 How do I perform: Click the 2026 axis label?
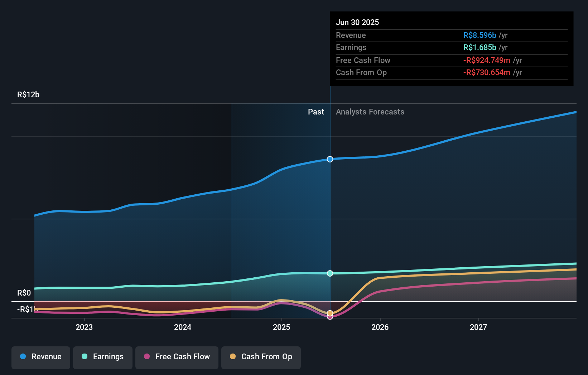381,327
